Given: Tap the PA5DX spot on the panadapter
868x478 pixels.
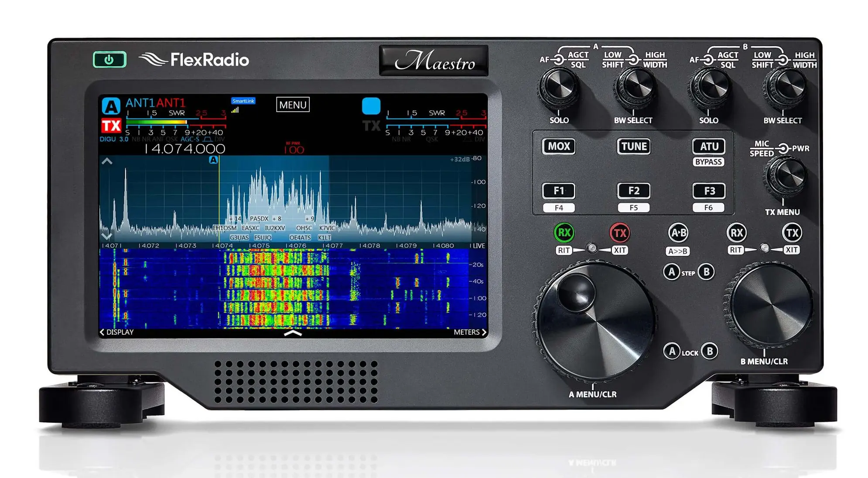Looking at the screenshot, I should click(259, 219).
